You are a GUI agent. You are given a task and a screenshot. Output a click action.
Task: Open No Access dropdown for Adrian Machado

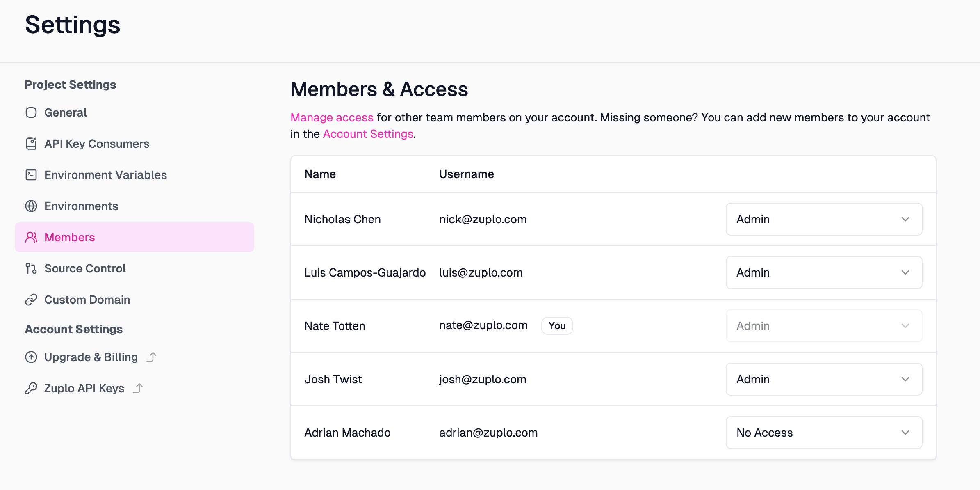pos(824,433)
